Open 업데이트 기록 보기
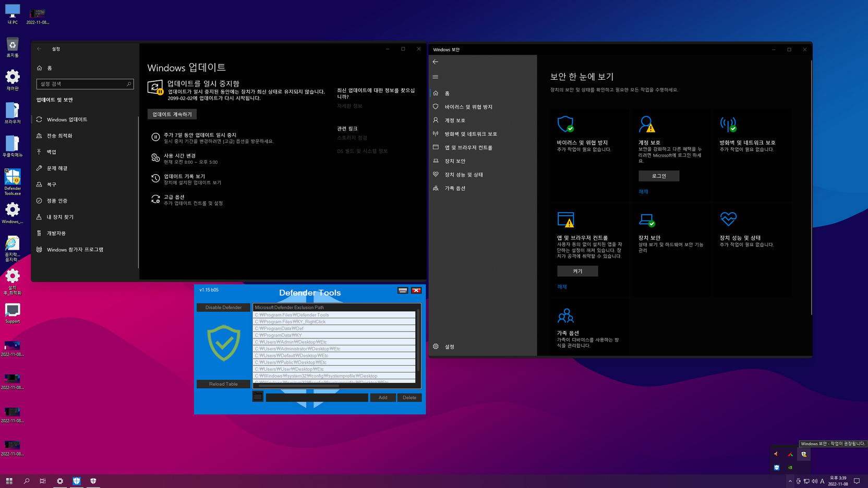This screenshot has width=868, height=488. (x=187, y=179)
